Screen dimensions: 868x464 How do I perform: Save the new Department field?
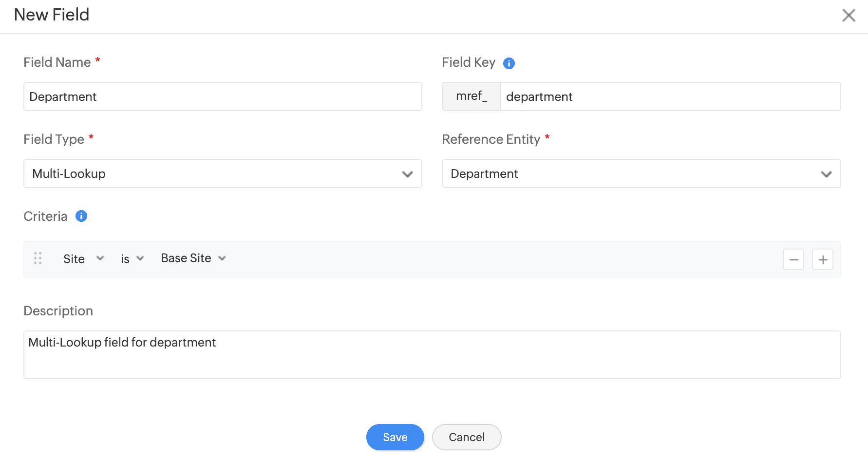(x=395, y=437)
